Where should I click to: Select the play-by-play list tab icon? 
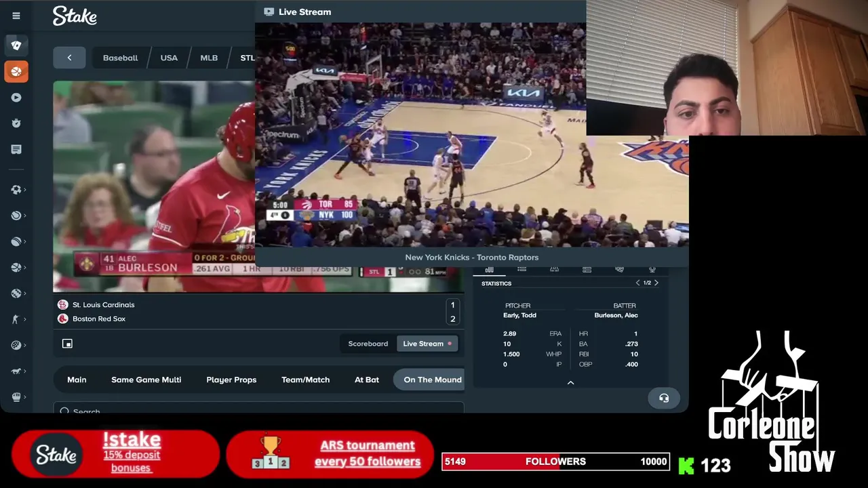(x=521, y=269)
